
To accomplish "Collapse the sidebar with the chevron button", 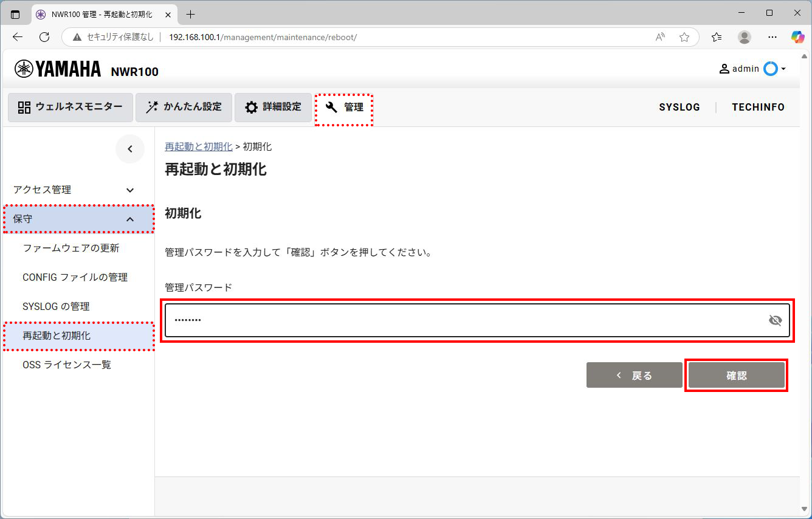I will (130, 150).
